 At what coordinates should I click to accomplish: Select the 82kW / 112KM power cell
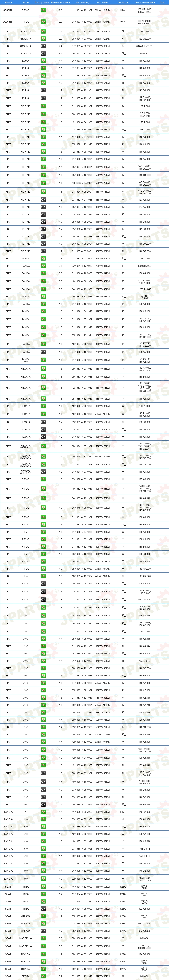(x=102, y=735)
